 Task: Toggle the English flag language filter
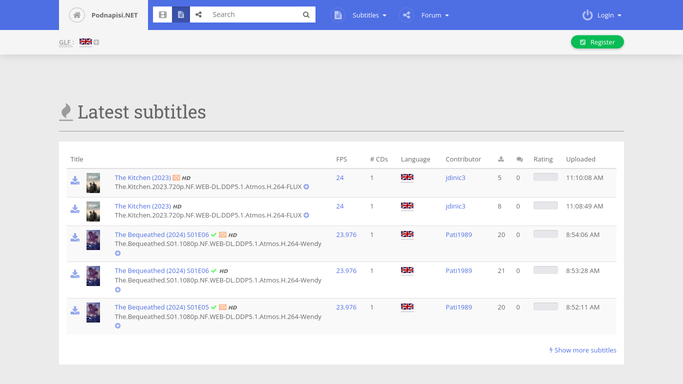(x=85, y=42)
